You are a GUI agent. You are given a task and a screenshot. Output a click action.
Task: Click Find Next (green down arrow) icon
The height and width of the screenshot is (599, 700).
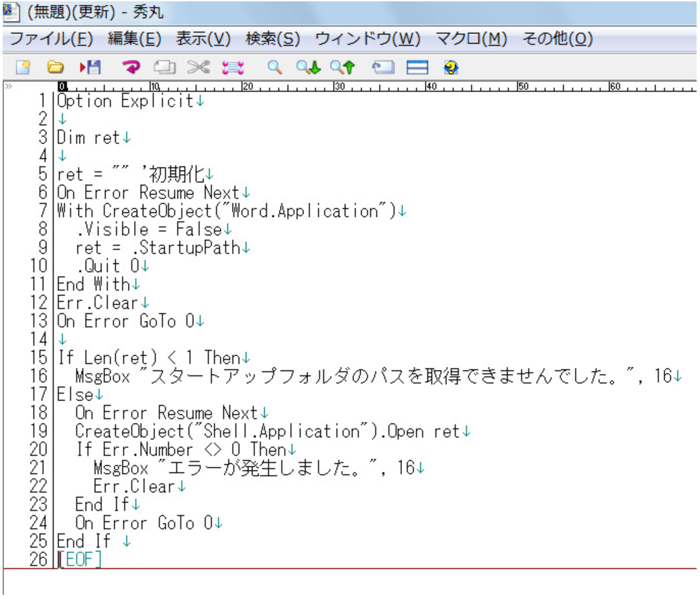click(x=307, y=67)
